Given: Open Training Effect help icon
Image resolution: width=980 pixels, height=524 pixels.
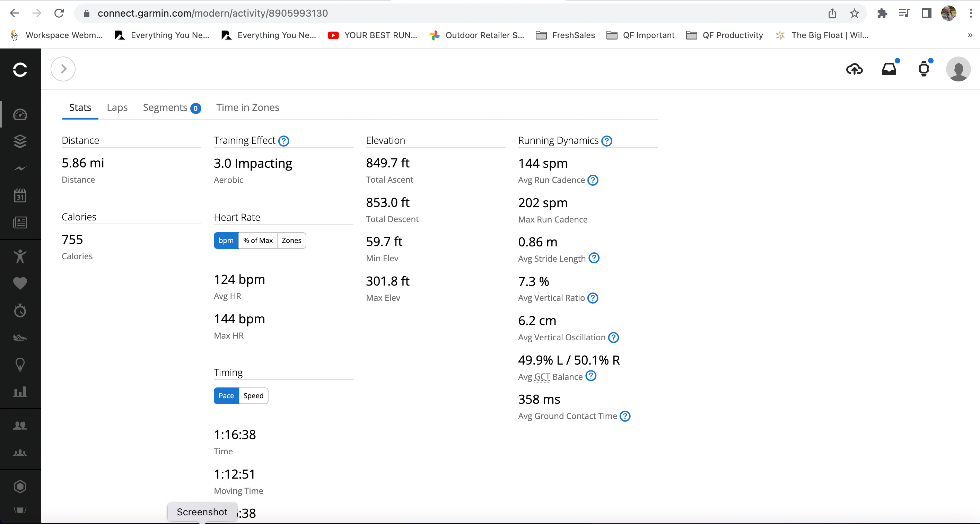Looking at the screenshot, I should point(283,141).
